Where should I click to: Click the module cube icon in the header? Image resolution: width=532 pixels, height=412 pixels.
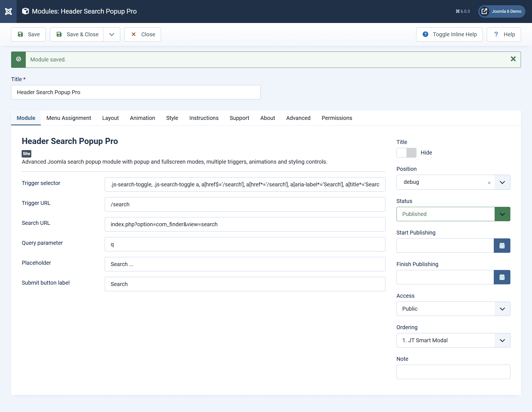click(25, 11)
